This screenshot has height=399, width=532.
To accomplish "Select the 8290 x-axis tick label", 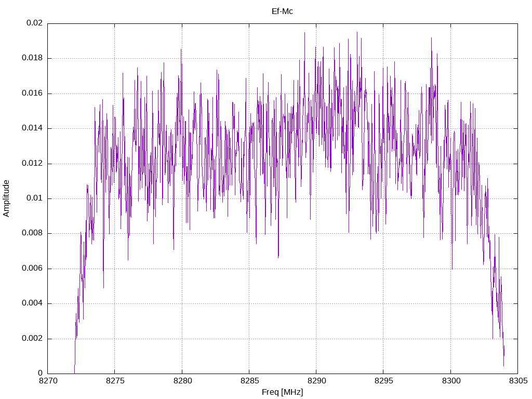I will click(316, 381).
